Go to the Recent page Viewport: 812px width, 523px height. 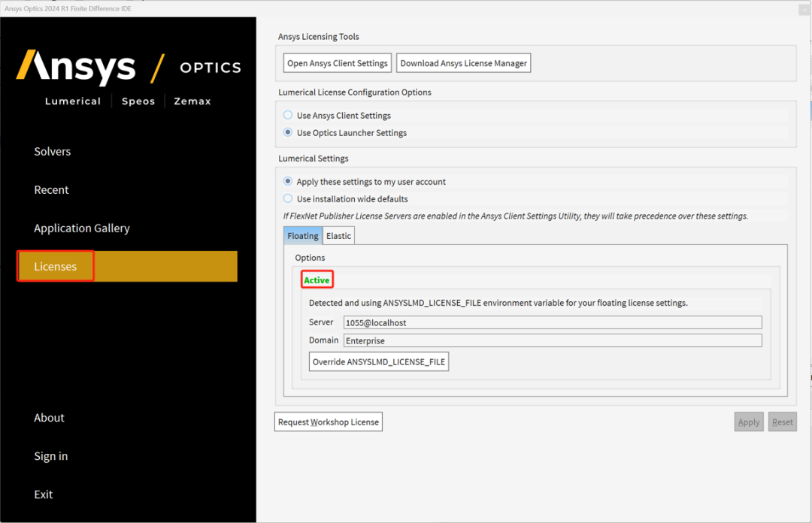tap(51, 190)
